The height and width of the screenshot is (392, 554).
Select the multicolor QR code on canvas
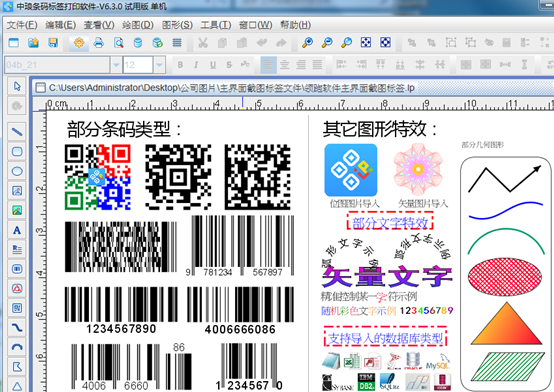[98, 177]
